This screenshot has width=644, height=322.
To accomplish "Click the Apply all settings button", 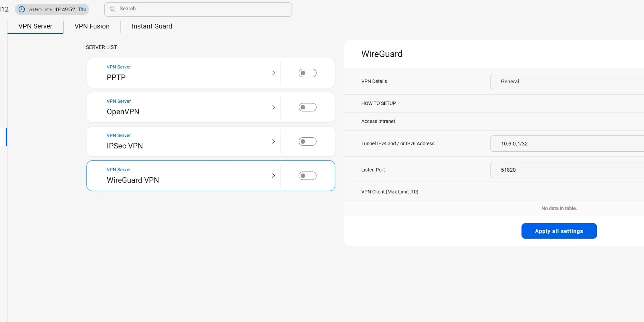I will tap(559, 231).
